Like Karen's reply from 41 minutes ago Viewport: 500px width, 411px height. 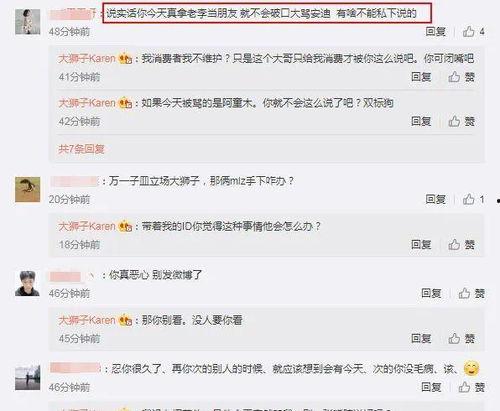point(461,77)
